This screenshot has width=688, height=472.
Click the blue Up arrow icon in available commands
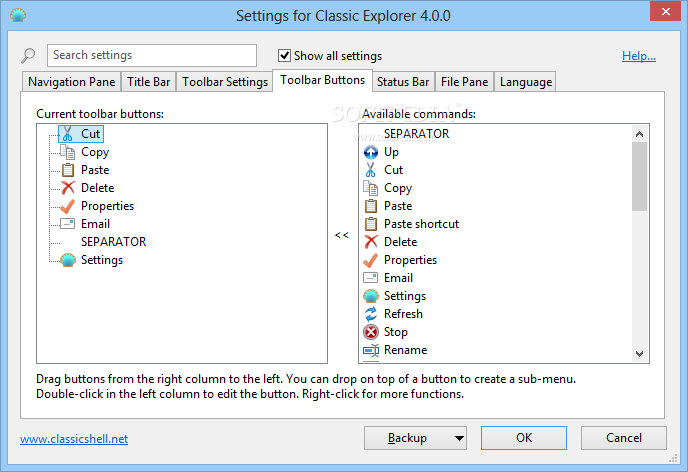pos(371,152)
